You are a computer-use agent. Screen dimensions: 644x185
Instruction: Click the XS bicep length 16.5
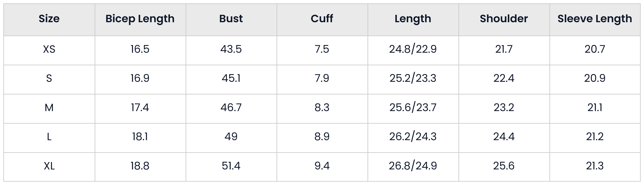[140, 49]
